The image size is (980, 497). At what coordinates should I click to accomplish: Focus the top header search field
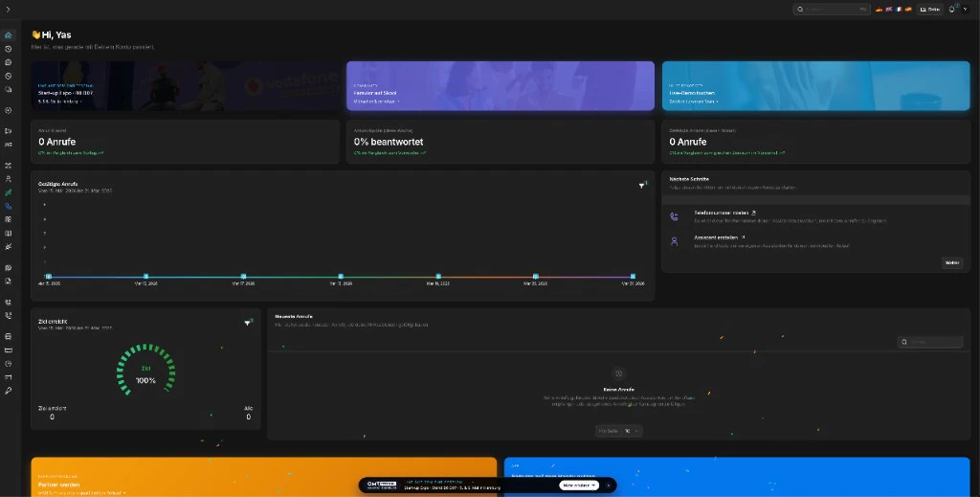(x=832, y=10)
